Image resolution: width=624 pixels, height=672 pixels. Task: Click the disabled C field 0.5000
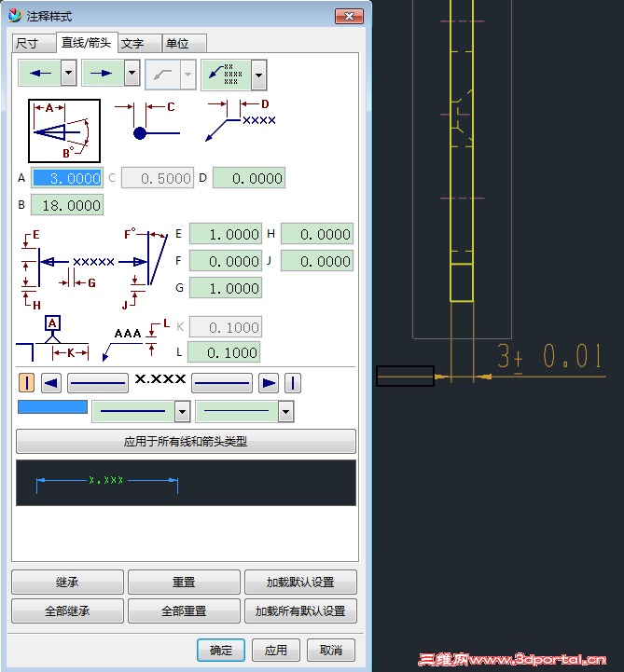(158, 178)
